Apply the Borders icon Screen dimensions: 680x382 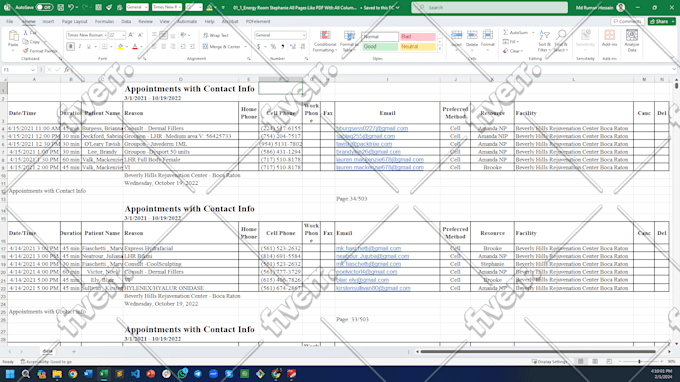(104, 46)
